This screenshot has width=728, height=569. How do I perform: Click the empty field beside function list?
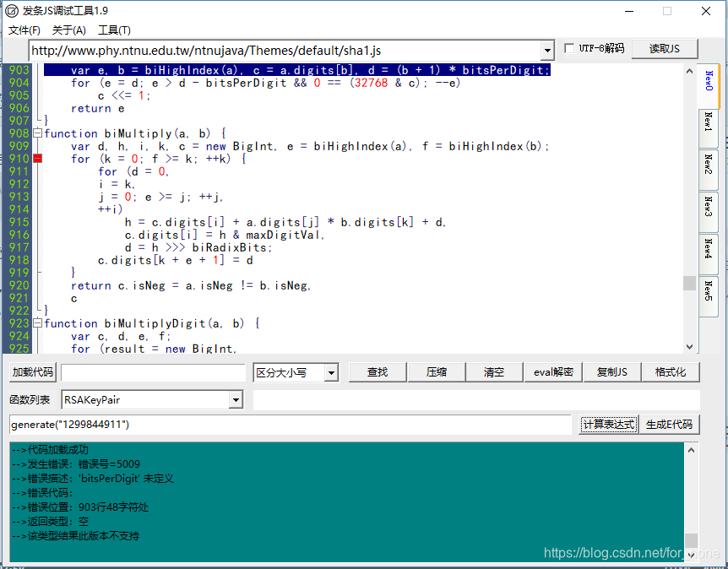point(476,400)
